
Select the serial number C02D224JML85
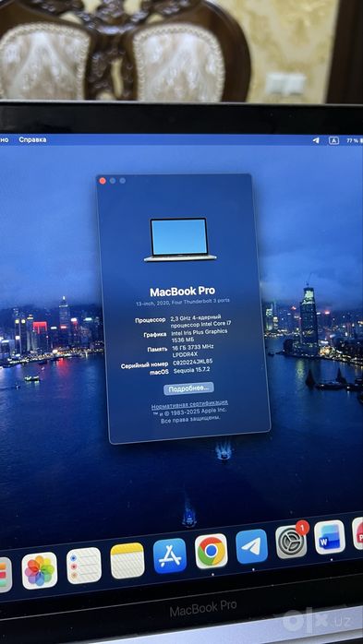click(192, 363)
